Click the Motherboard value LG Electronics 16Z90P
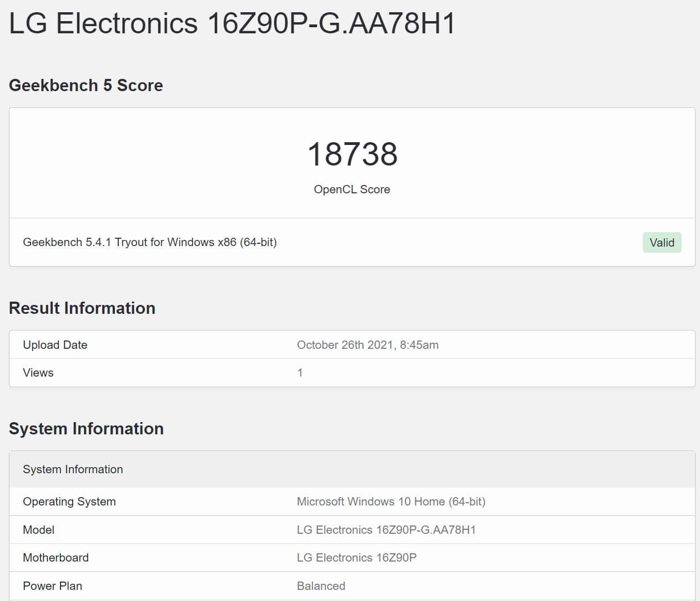Image resolution: width=700 pixels, height=601 pixels. (357, 558)
